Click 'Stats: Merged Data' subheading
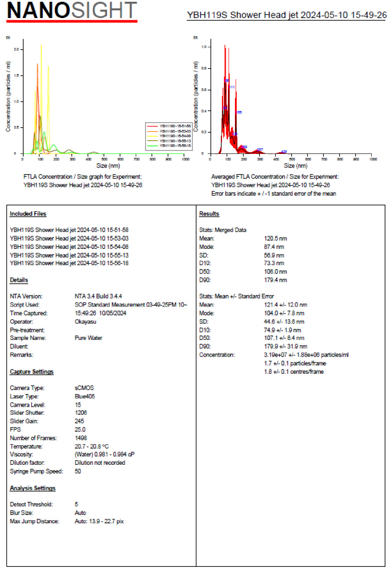Image resolution: width=392 pixels, height=573 pixels. point(223,230)
